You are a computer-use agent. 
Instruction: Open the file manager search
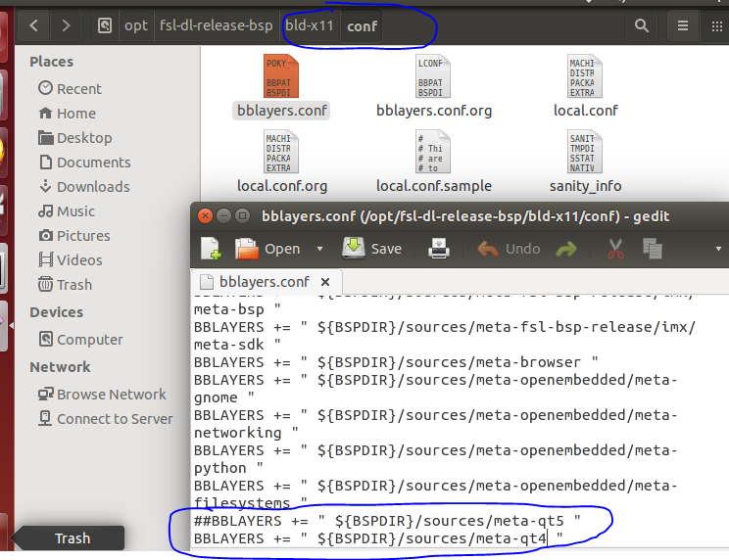(642, 25)
